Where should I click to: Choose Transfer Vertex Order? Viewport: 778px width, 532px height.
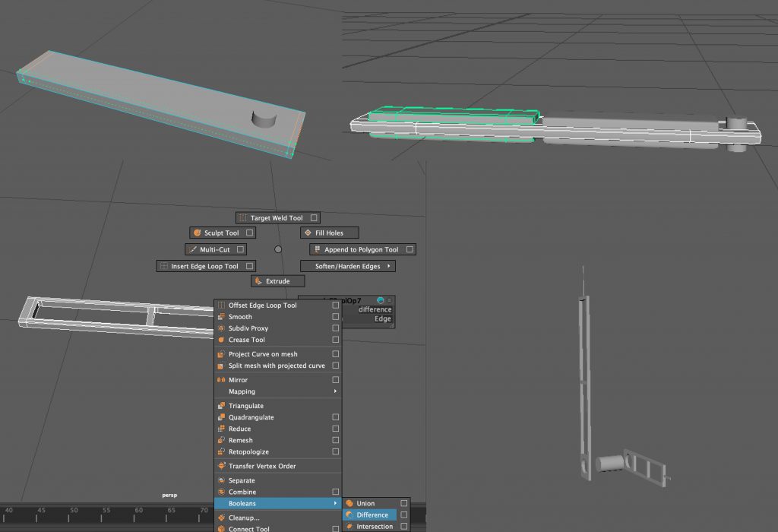click(x=278, y=466)
